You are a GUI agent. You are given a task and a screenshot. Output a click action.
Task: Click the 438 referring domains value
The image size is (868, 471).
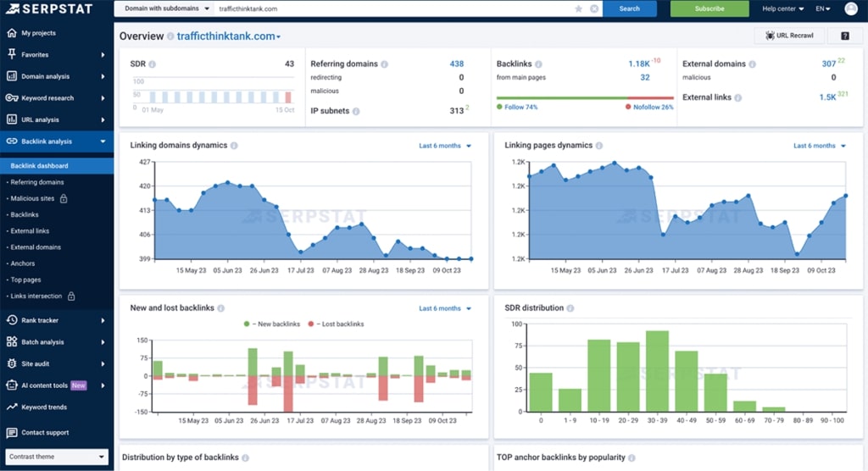point(457,64)
